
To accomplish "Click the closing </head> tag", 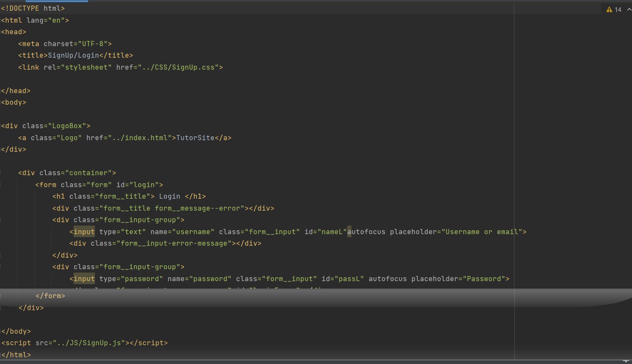I will [x=16, y=91].
